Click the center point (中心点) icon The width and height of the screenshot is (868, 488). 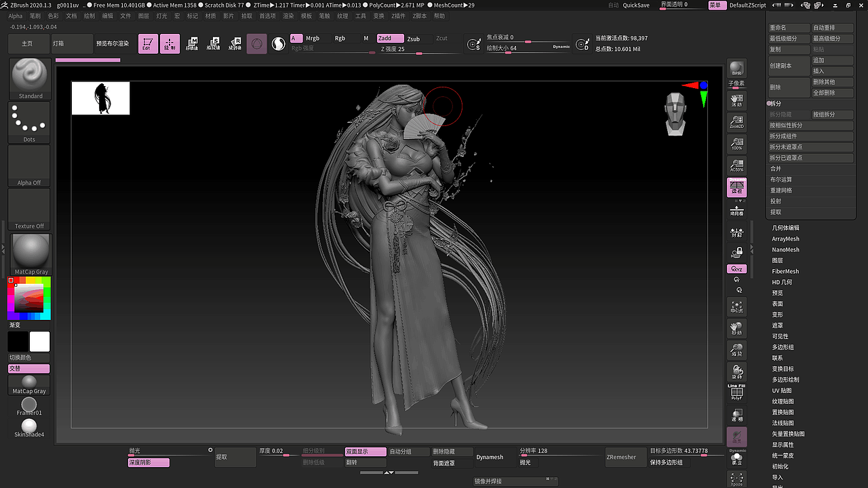click(x=736, y=306)
